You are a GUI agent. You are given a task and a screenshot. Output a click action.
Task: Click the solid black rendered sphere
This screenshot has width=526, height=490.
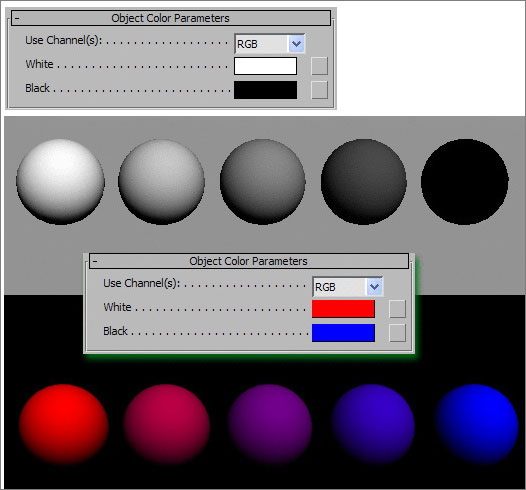(x=465, y=182)
